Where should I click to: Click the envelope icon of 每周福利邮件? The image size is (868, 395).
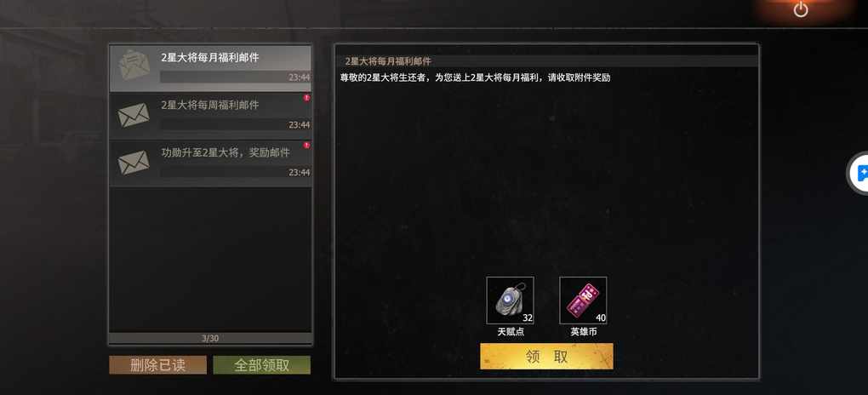click(x=134, y=115)
